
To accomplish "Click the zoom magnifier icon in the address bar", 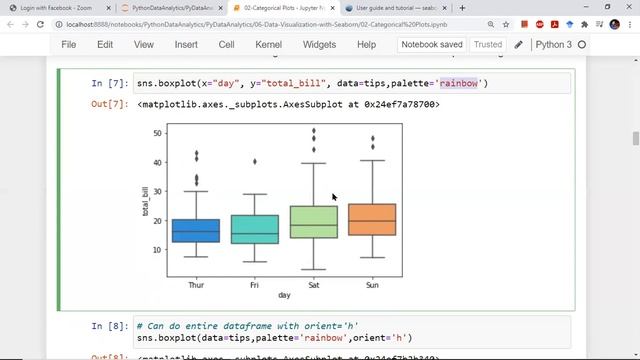I will pos(491,24).
